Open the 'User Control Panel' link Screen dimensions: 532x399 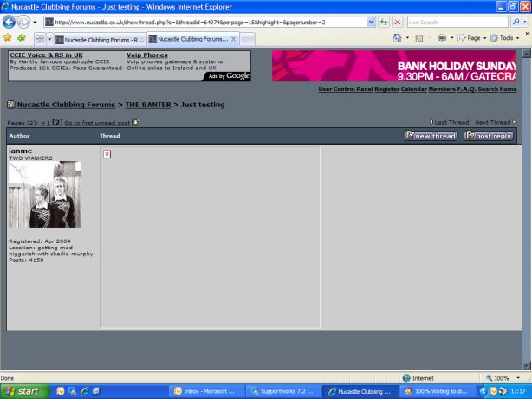pos(345,89)
